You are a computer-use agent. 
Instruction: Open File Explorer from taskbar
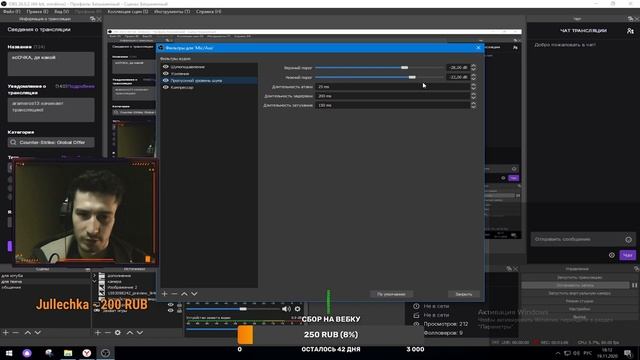point(68,353)
